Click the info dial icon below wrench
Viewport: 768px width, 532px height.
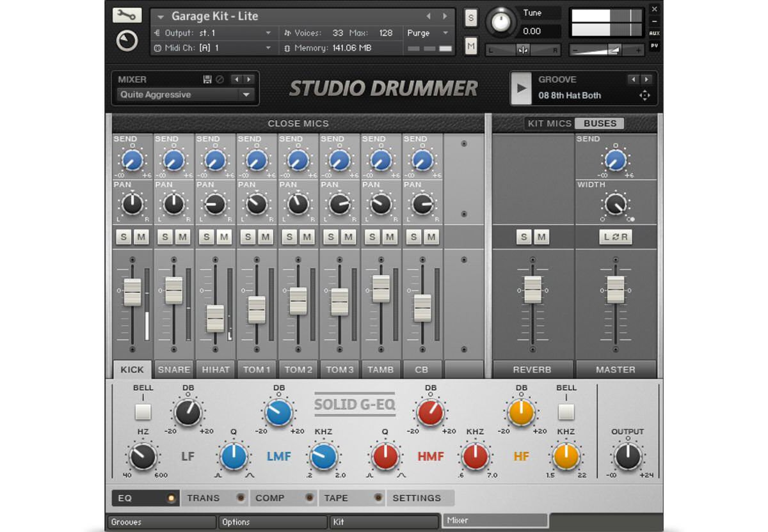coord(127,41)
